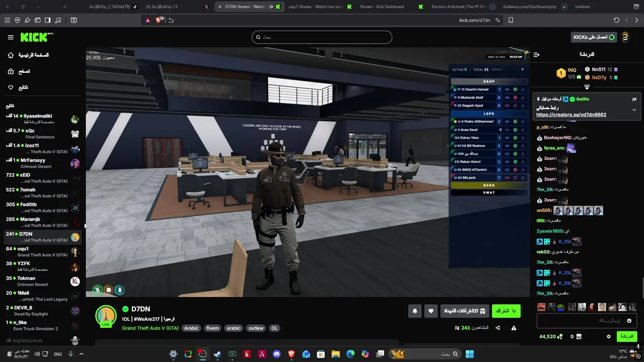Image resolution: width=644 pixels, height=362 pixels.
Task: Open the Brave shields lion icon
Action: [159, 20]
